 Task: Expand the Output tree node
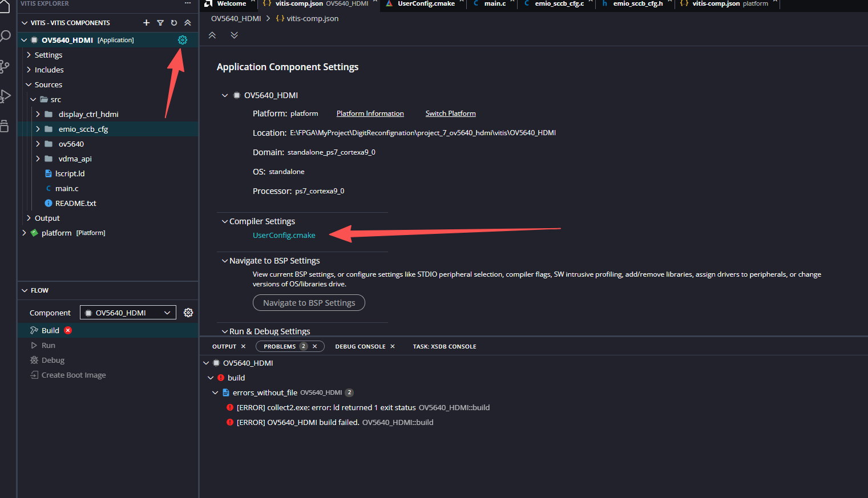pos(29,218)
